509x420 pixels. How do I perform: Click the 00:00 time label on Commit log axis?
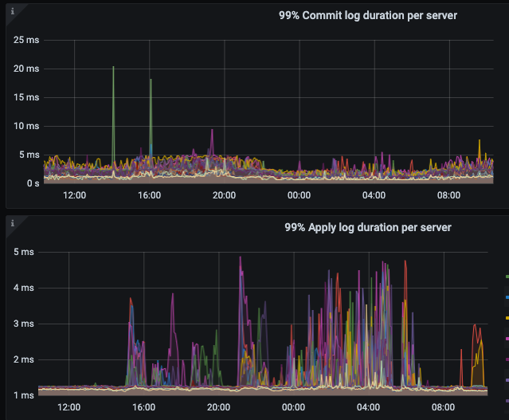point(299,195)
